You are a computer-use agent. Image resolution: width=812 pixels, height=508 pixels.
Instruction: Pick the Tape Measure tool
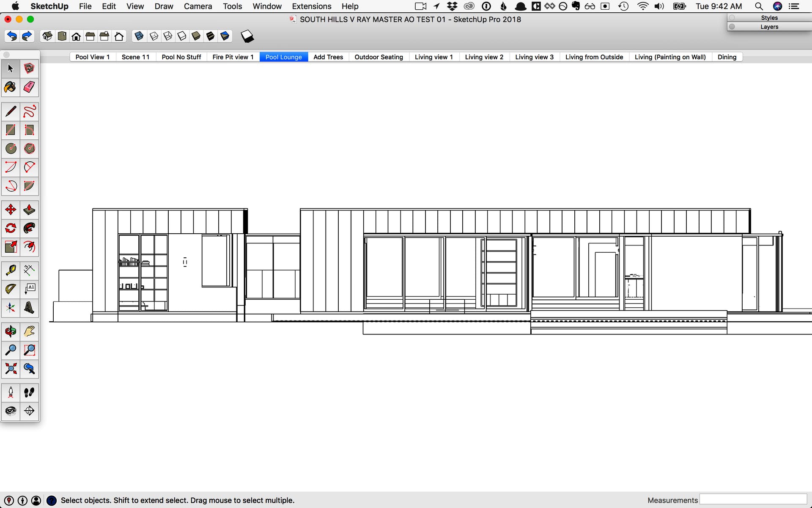pyautogui.click(x=11, y=270)
